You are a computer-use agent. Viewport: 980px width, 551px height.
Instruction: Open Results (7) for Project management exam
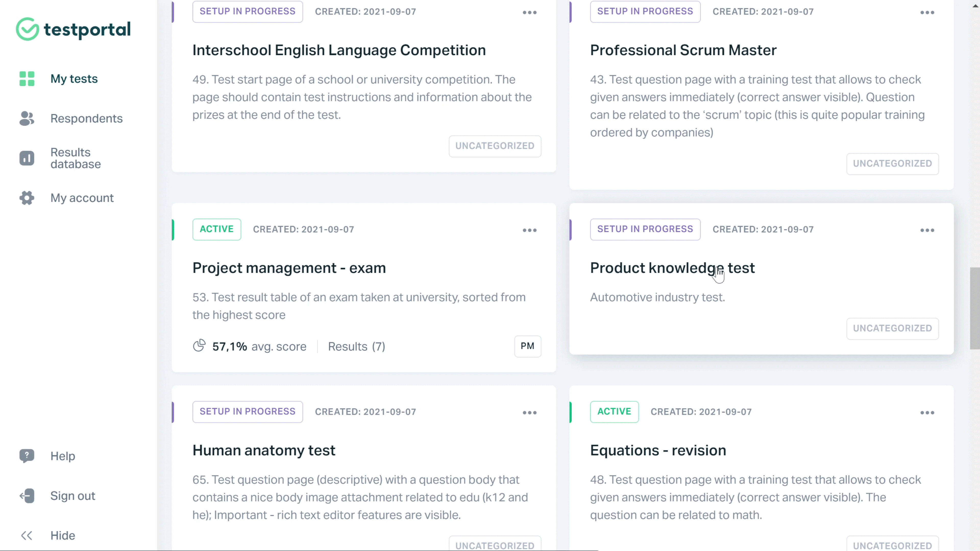tap(356, 346)
